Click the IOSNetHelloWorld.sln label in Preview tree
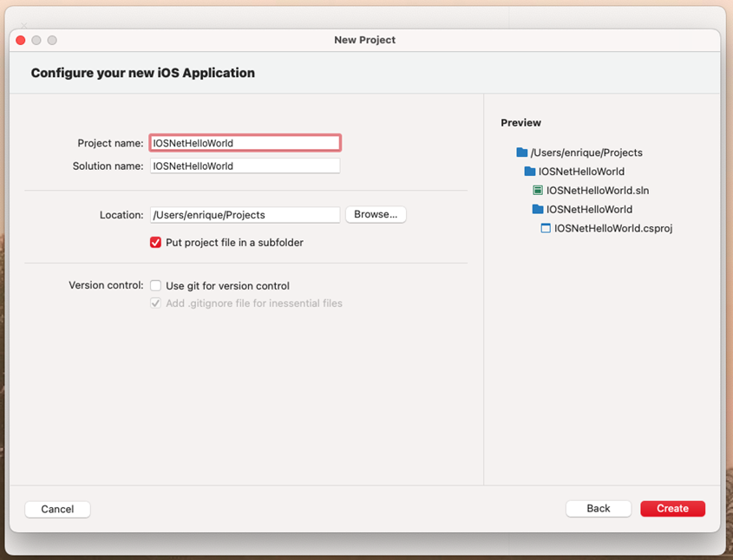Viewport: 733px width, 560px height. coord(599,190)
